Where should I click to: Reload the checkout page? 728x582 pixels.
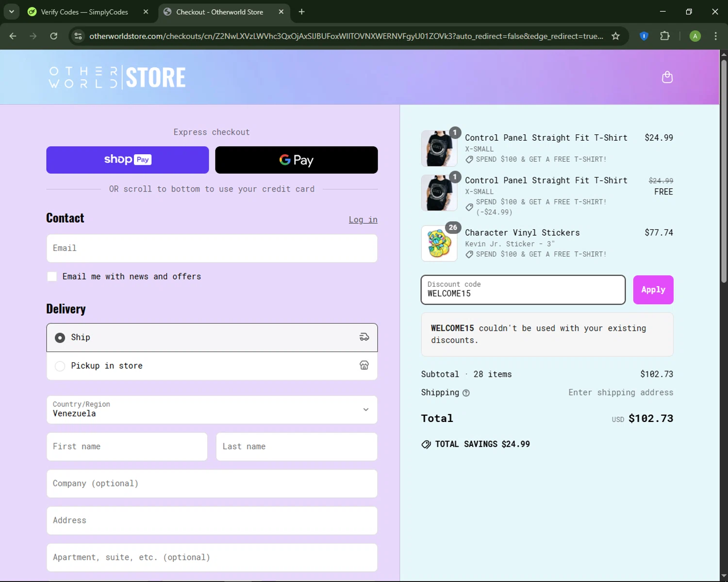(54, 36)
